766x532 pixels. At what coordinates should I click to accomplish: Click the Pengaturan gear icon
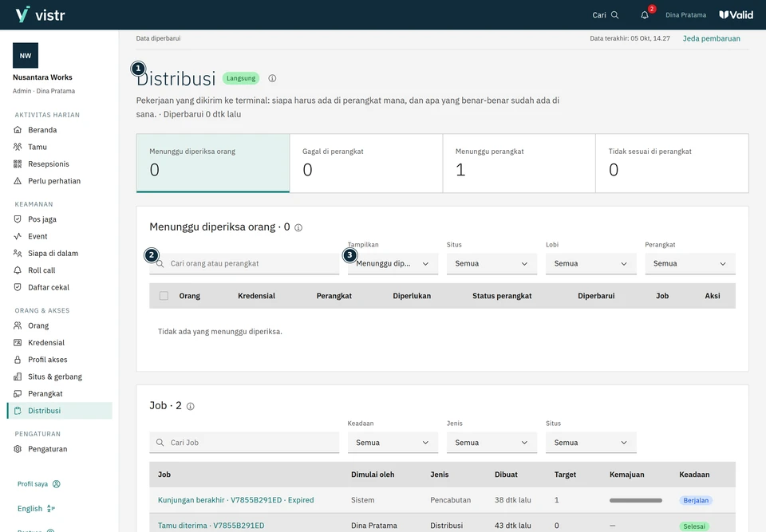click(18, 449)
